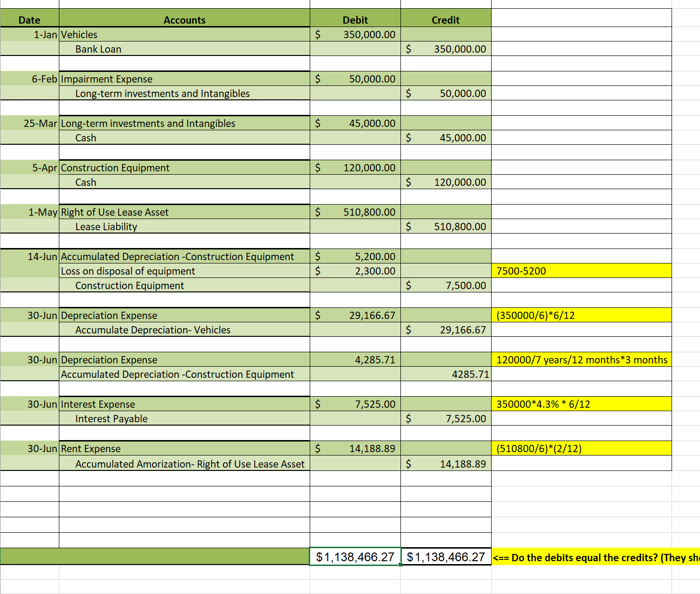Click Construction Equipment credited on 14-Jun

(184, 285)
